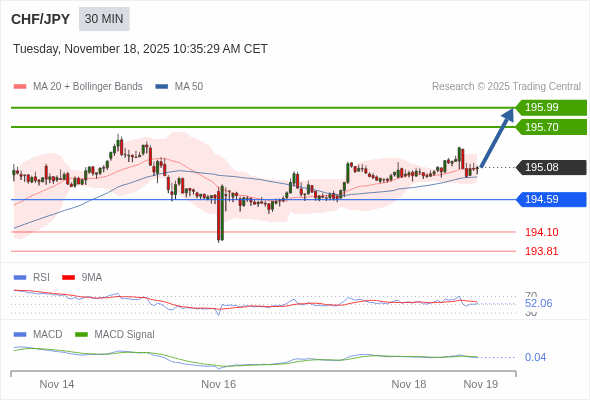Screen dimensions: 590x400
Task: Click the MACD Signal green legend swatch
Action: coord(81,335)
